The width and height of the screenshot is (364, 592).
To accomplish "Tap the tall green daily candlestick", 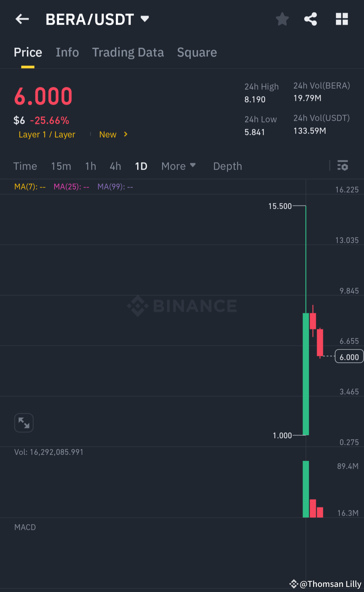I will 306,374.
